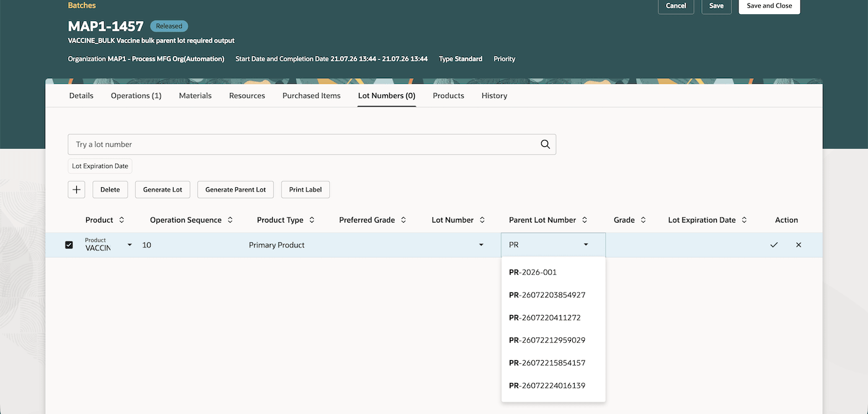Open the Product dropdown arrow in row
The image size is (868, 414).
click(130, 245)
